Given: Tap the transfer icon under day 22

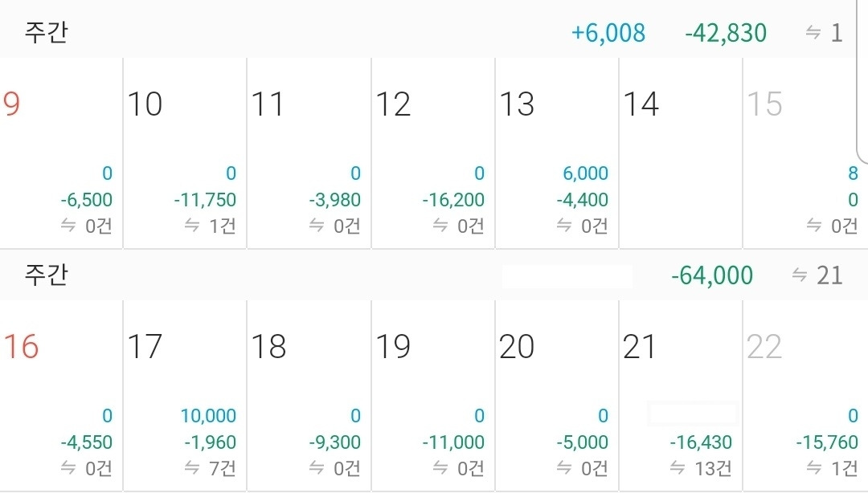Looking at the screenshot, I should pos(813,468).
